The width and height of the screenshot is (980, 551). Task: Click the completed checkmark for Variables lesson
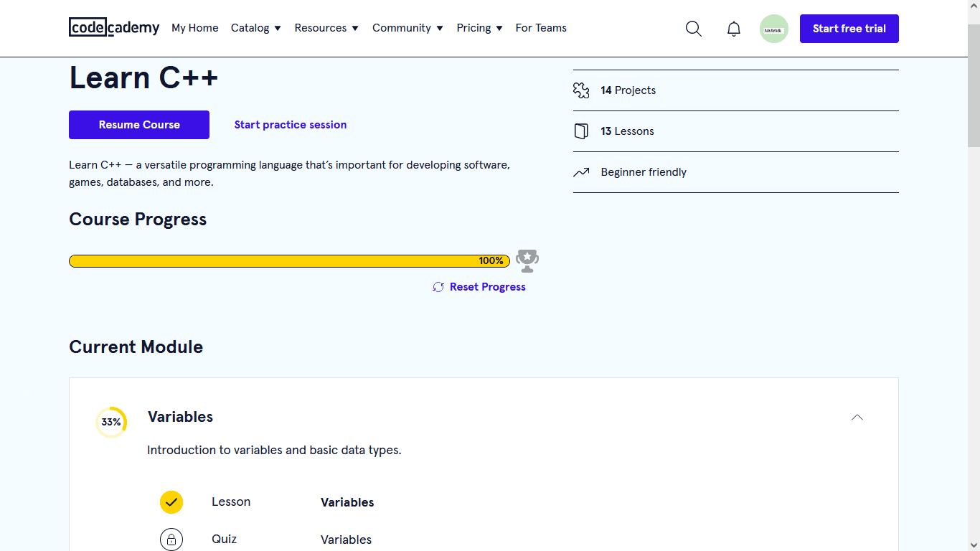(171, 502)
